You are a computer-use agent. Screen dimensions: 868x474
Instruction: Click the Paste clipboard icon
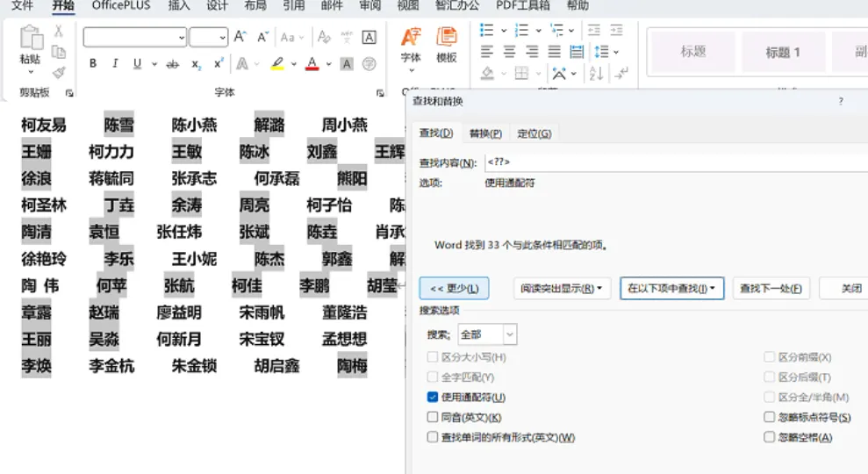tap(31, 39)
